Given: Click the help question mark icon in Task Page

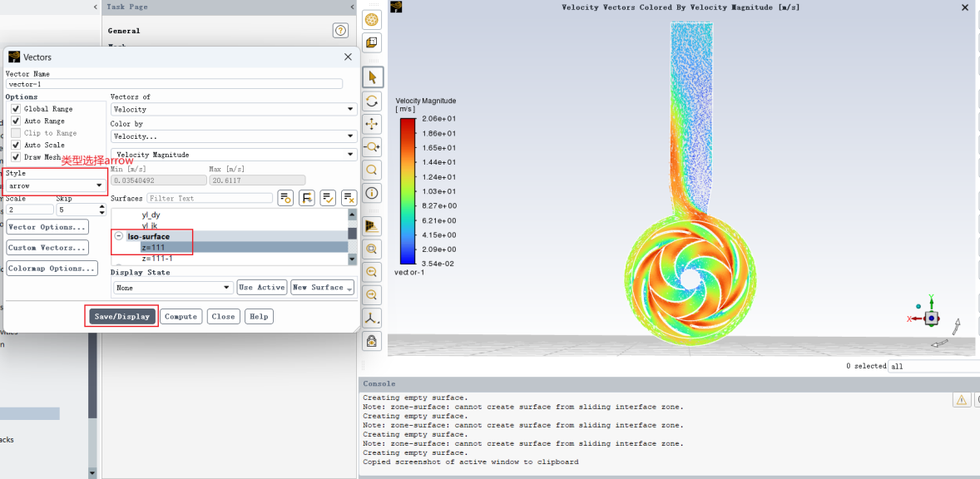Looking at the screenshot, I should pyautogui.click(x=340, y=31).
